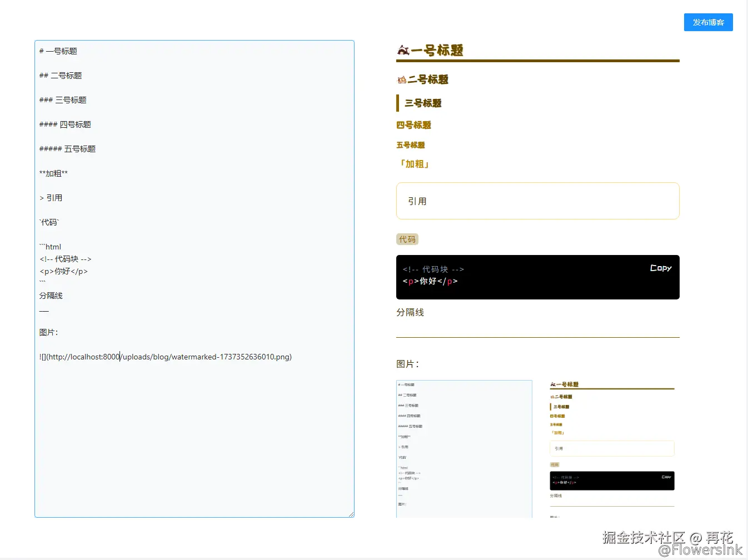Click the '**加粗**' line in editor
Screen dimensions: 748x560
53,173
